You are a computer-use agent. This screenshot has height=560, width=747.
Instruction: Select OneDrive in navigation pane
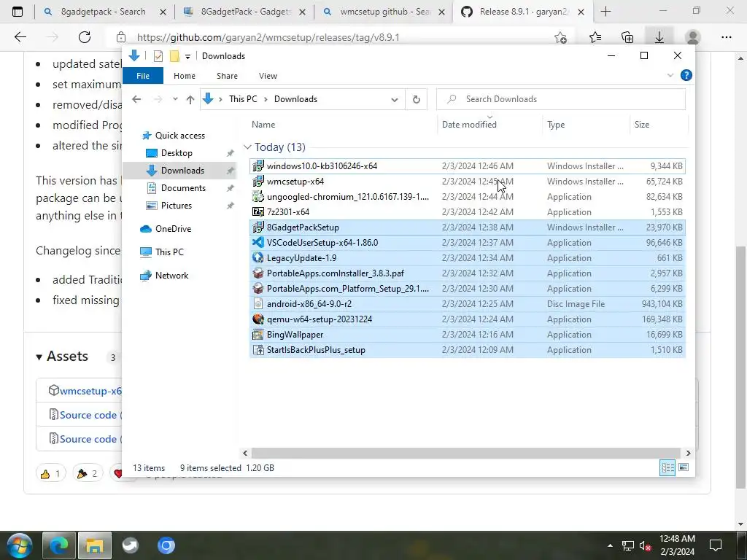coord(173,229)
